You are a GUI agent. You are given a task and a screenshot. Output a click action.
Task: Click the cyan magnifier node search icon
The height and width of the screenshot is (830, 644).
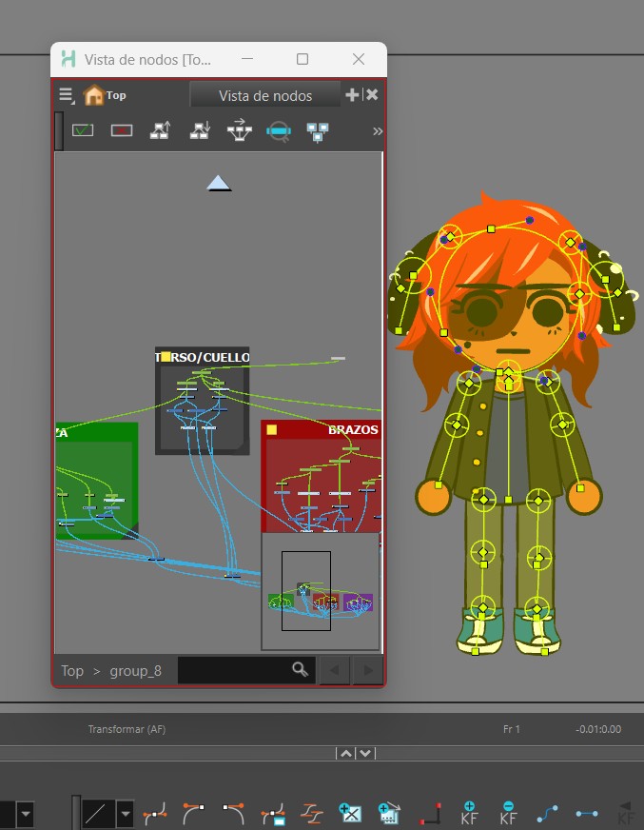[x=279, y=130]
